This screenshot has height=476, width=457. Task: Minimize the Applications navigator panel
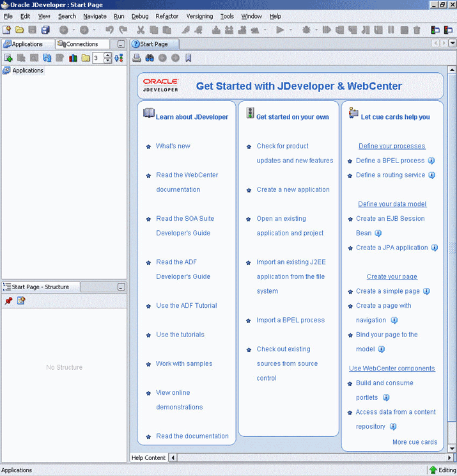[121, 44]
